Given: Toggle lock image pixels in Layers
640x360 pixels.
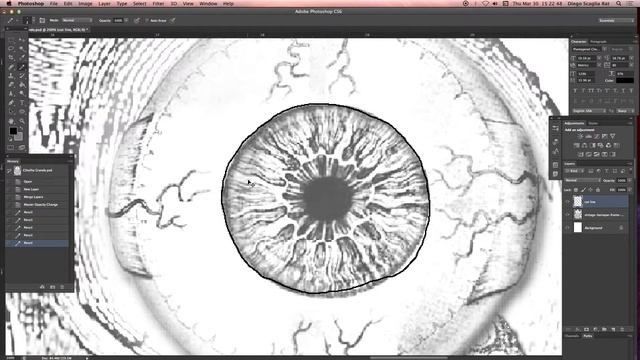Looking at the screenshot, I should pyautogui.click(x=583, y=190).
